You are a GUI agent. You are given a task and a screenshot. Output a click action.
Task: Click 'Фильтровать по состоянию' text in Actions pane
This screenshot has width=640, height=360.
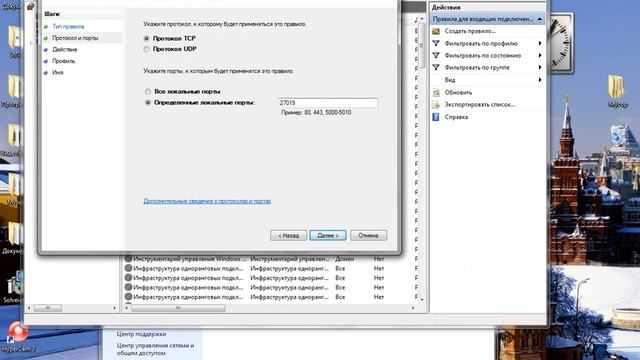[483, 55]
